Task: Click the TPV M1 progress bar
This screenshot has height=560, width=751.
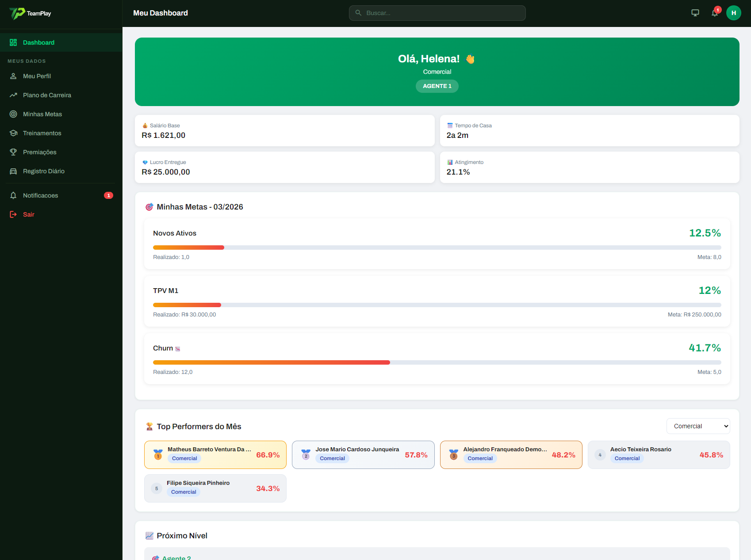Action: pos(437,305)
